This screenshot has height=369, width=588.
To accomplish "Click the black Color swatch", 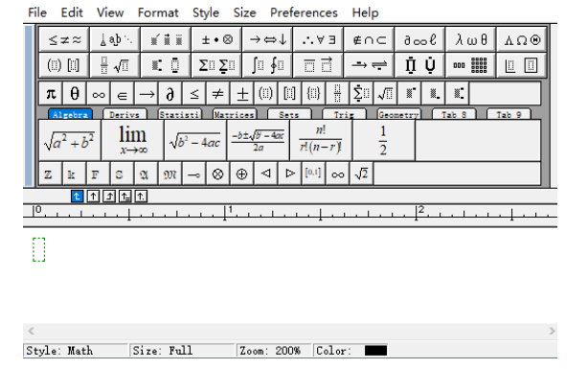I will (x=375, y=351).
